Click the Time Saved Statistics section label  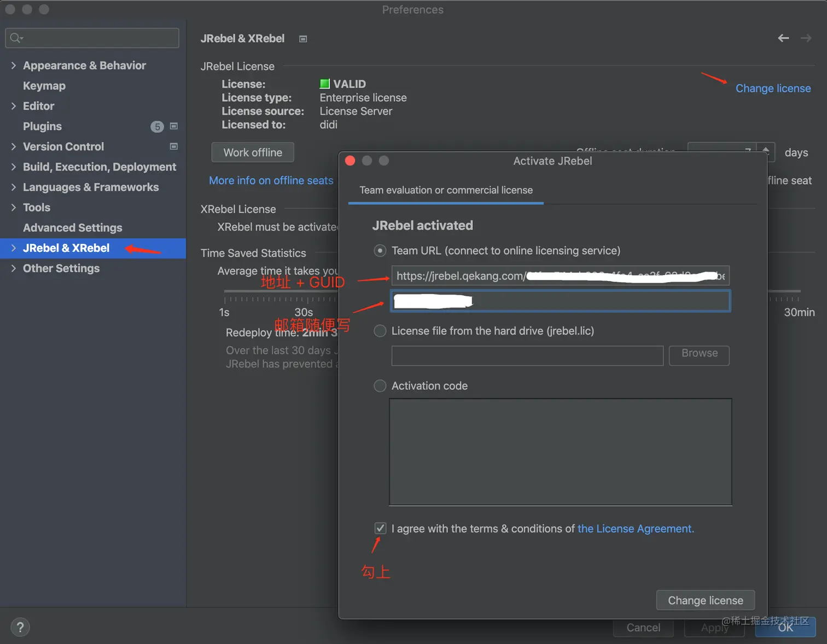click(253, 253)
